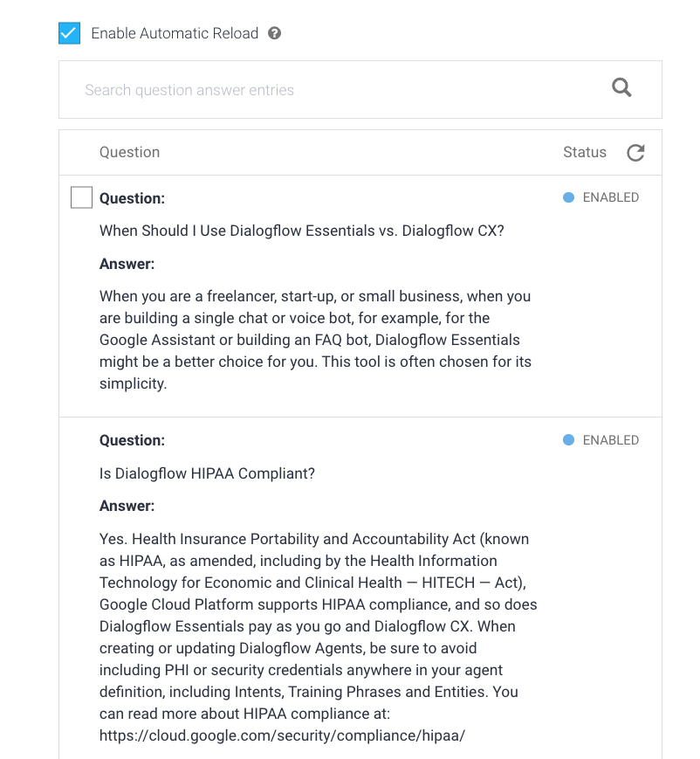The image size is (700, 759).
Task: Select the "When Should I Use Dialogflow Essentials" question text
Action: (301, 231)
